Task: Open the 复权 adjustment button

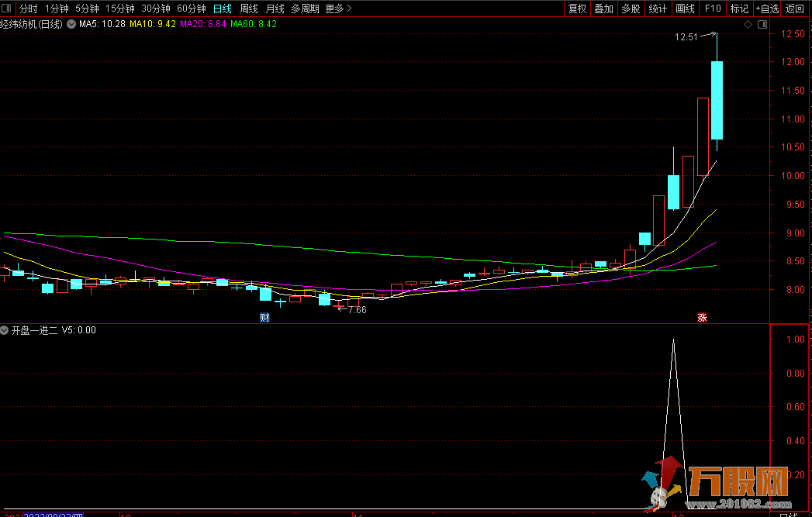Action: point(578,9)
